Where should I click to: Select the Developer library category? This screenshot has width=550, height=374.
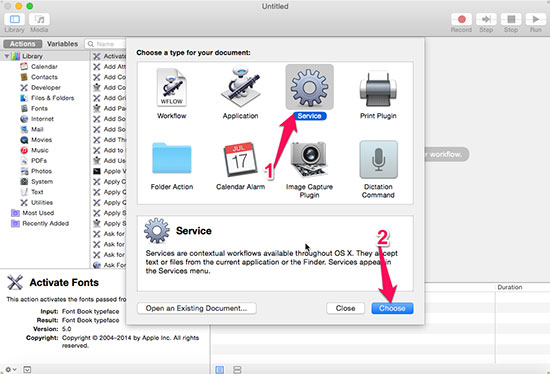tap(46, 88)
